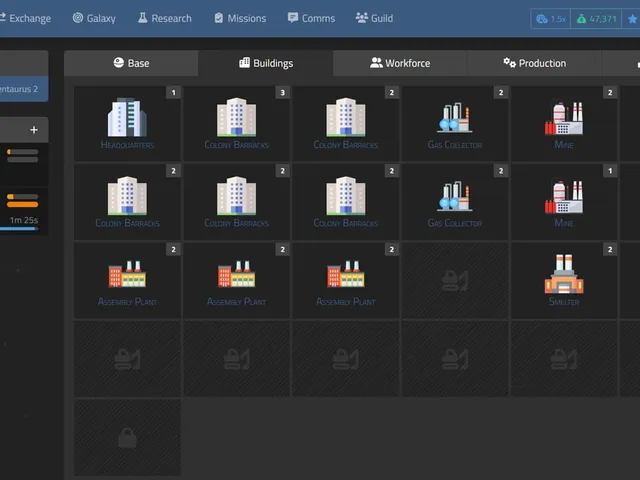Image resolution: width=640 pixels, height=480 pixels.
Task: Select the level 2 Mine
Action: point(564,123)
